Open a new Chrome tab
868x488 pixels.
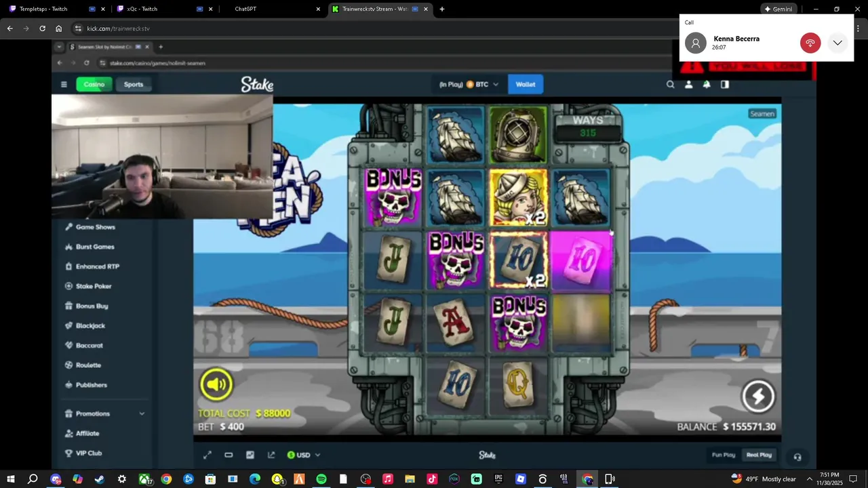tap(442, 9)
